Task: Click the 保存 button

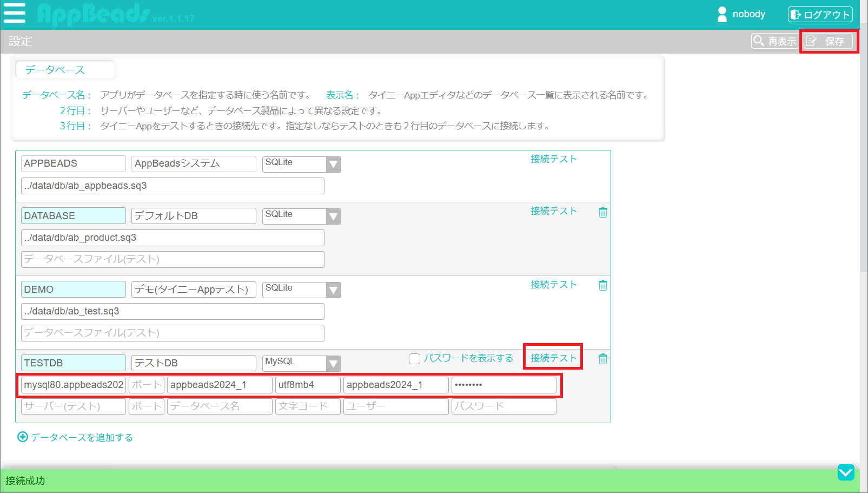Action: (x=828, y=41)
